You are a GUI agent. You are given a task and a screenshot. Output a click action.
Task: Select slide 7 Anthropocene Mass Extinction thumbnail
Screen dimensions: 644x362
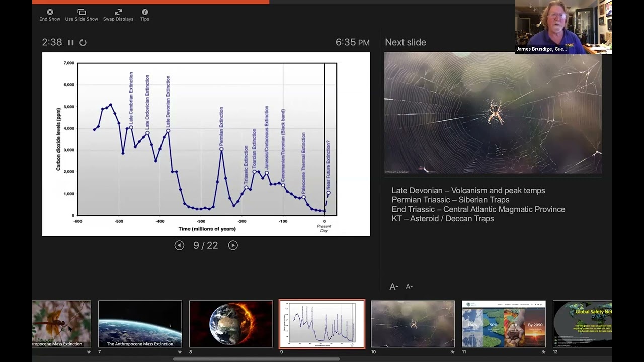140,324
